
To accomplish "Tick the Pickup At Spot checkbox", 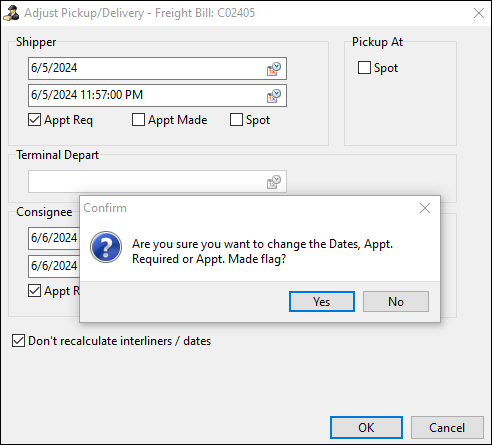I will coord(364,68).
